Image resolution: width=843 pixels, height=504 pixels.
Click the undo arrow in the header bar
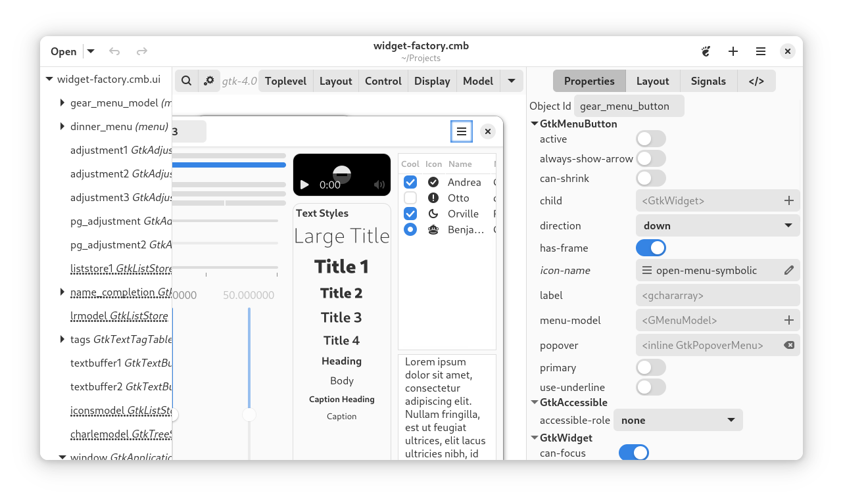click(x=114, y=51)
